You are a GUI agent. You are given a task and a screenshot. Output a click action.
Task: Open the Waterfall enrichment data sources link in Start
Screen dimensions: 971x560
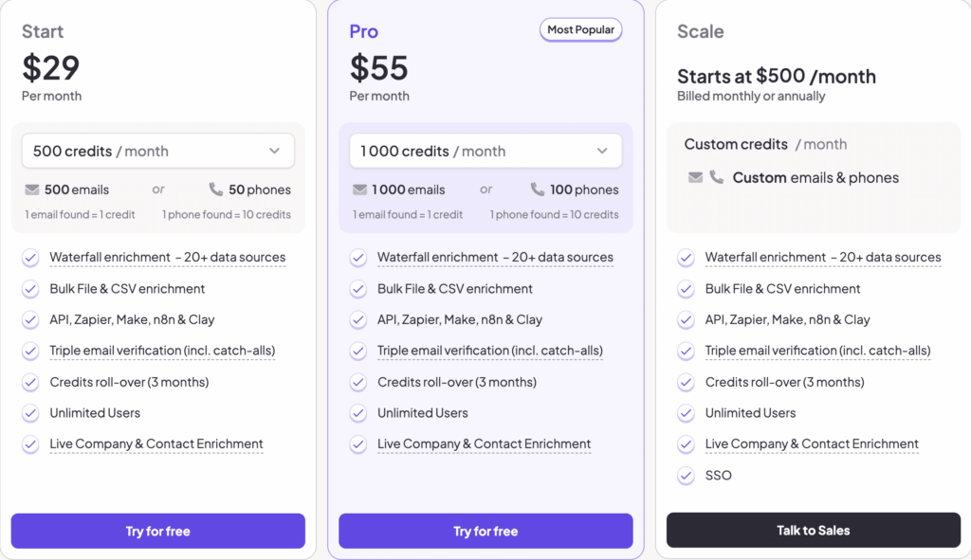point(167,257)
